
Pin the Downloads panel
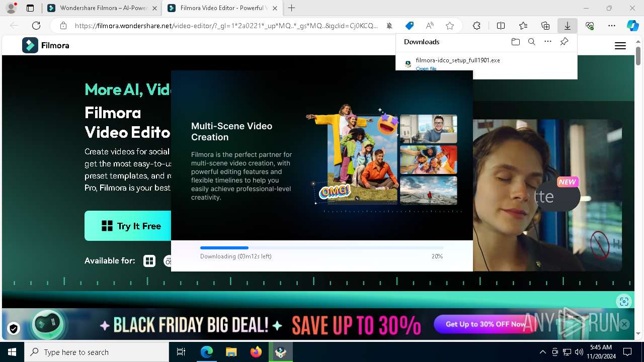pos(564,42)
